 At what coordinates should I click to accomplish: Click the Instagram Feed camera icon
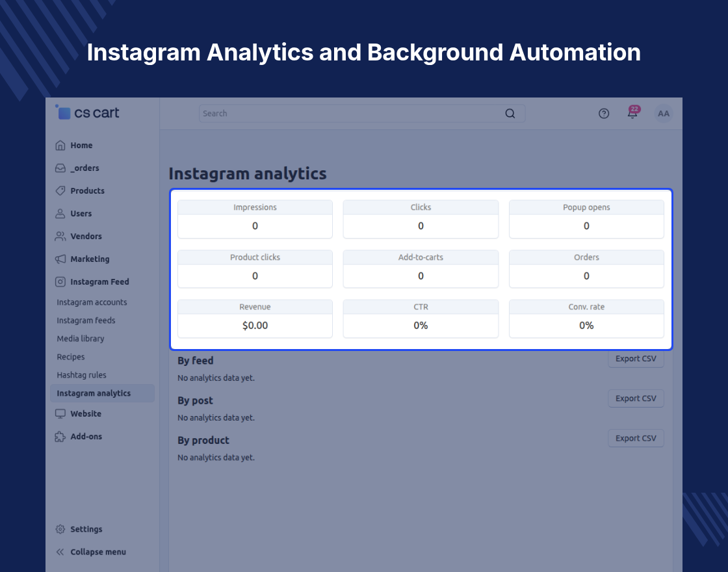coord(60,282)
